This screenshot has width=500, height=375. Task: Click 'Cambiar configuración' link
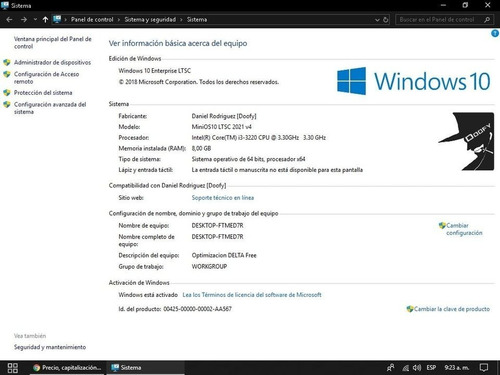click(464, 229)
